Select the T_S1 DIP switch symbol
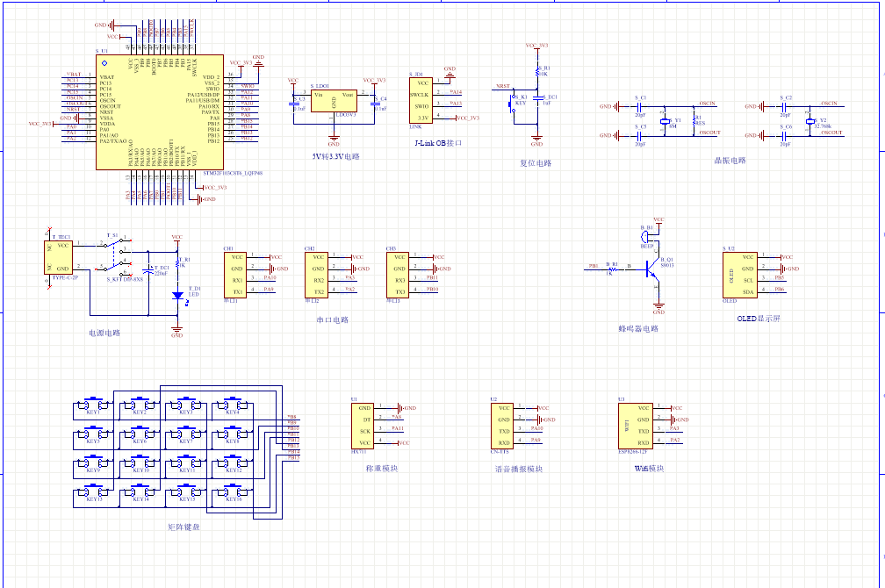The height and width of the screenshot is (588, 885). pos(116,257)
